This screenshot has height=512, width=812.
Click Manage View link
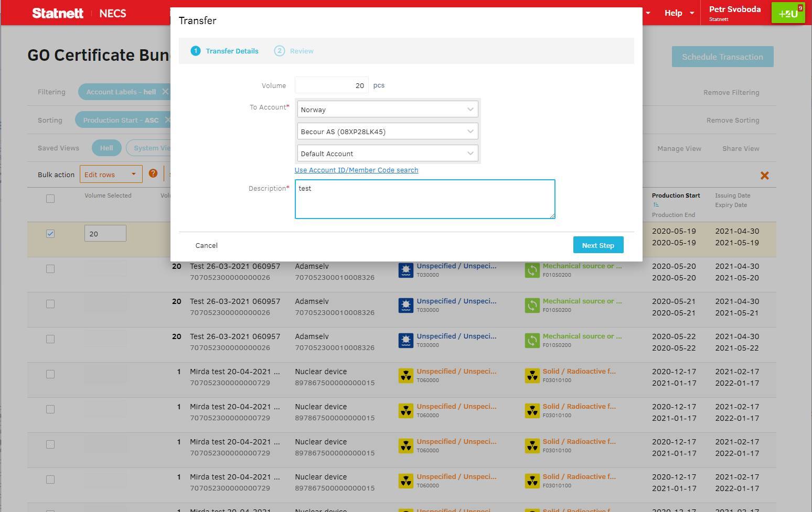679,148
